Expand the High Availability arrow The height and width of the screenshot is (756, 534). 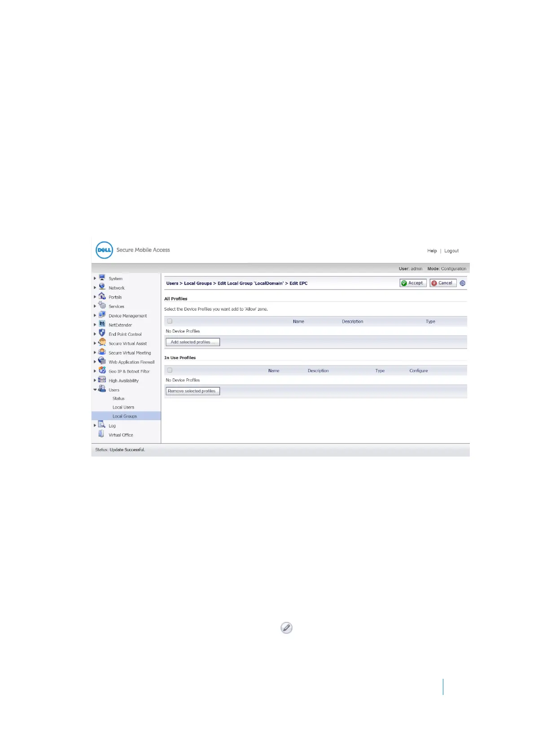click(x=95, y=380)
